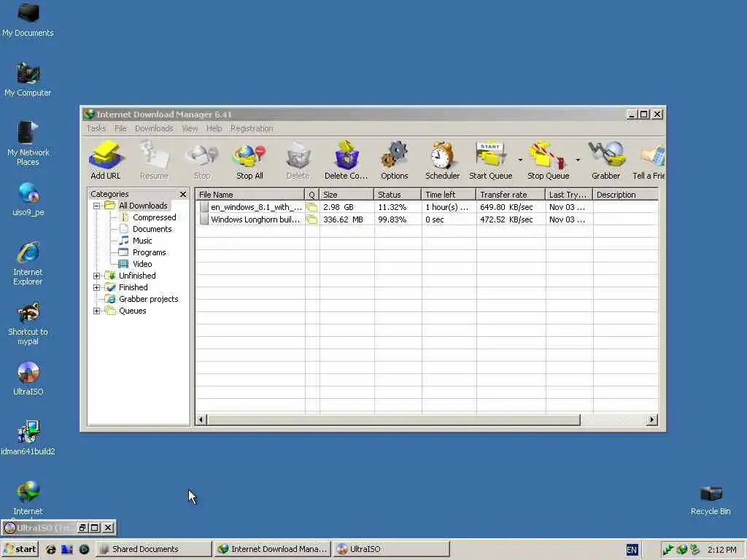Sort by Size column header
The width and height of the screenshot is (747, 560).
(x=347, y=194)
